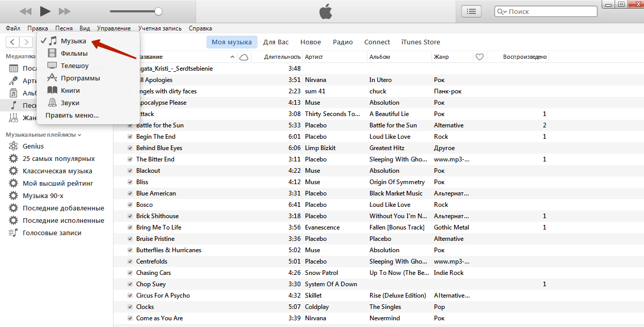Select Фильмы in the media dropdown
This screenshot has height=327, width=644.
click(74, 53)
